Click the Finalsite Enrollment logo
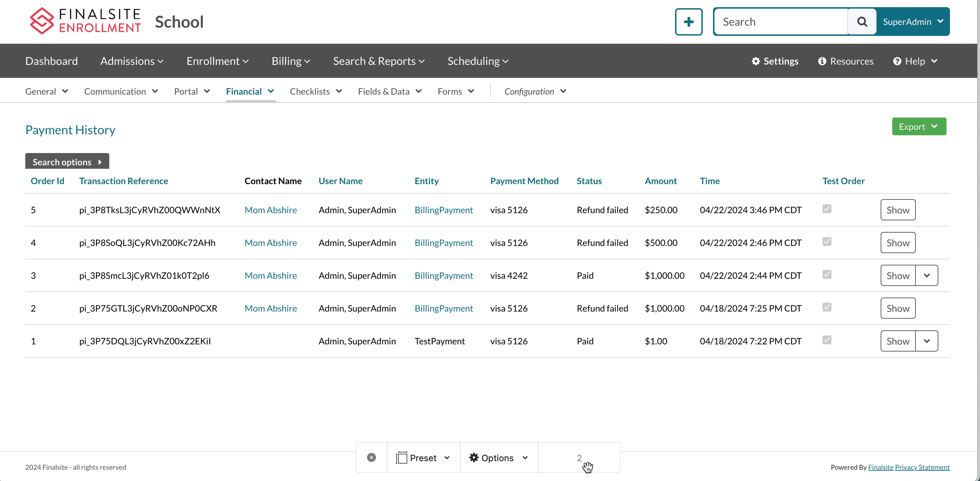 [x=85, y=21]
